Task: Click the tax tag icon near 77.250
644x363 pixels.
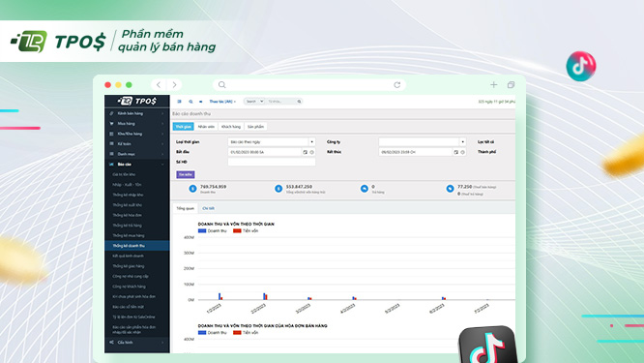Action: pyautogui.click(x=451, y=189)
